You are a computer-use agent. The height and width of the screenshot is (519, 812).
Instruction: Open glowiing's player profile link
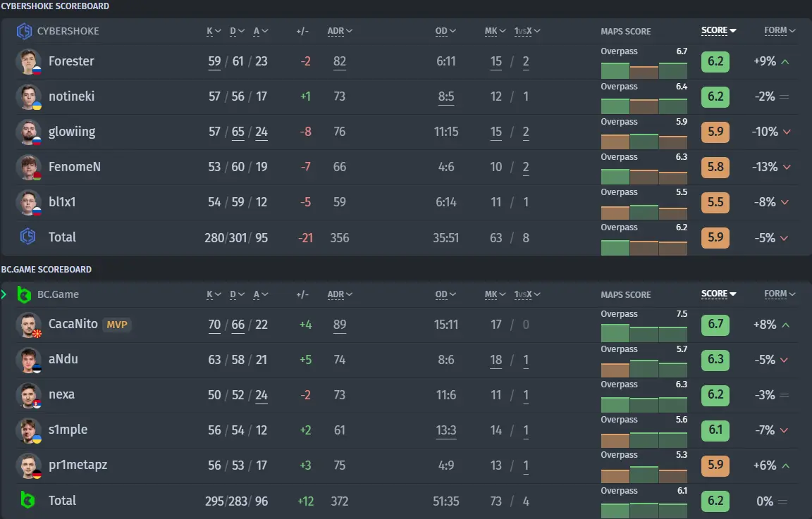tap(72, 132)
